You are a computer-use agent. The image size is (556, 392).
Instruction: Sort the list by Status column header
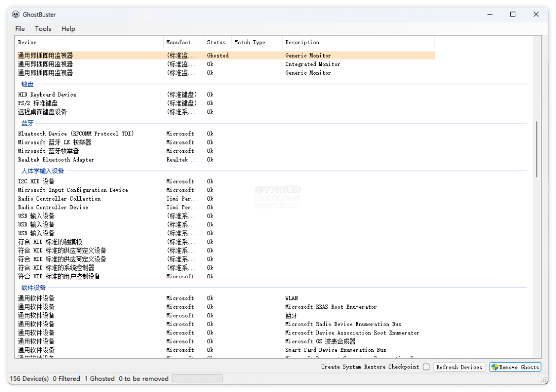point(216,42)
